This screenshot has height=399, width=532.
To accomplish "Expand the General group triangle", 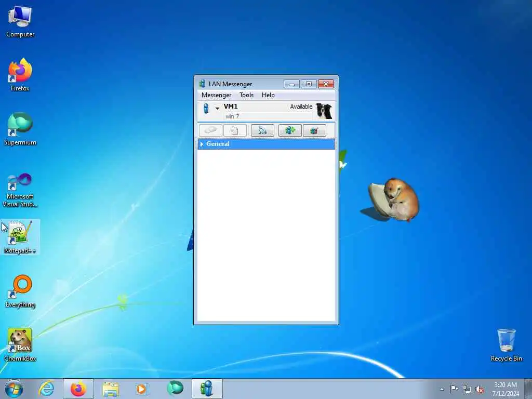I will coord(202,144).
